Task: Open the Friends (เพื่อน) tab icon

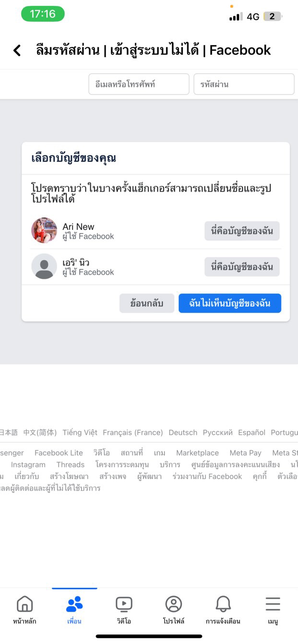Action: [x=74, y=604]
